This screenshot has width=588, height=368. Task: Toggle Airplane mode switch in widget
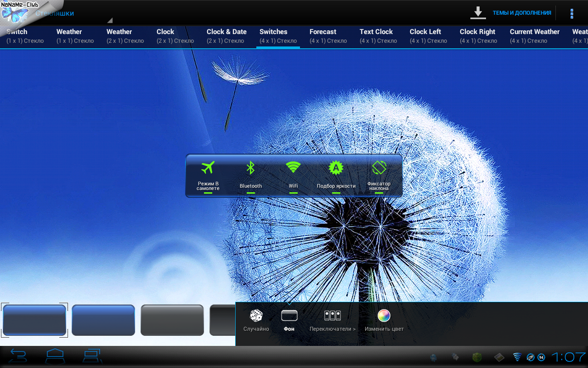208,168
